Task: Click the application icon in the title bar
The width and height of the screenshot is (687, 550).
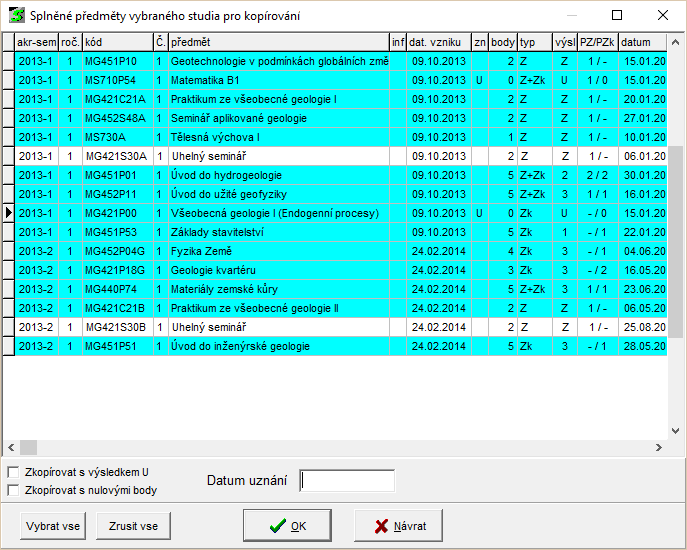Action: pos(17,16)
